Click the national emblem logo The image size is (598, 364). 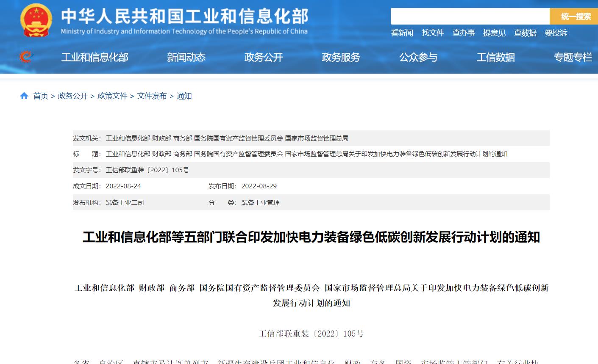(x=36, y=20)
